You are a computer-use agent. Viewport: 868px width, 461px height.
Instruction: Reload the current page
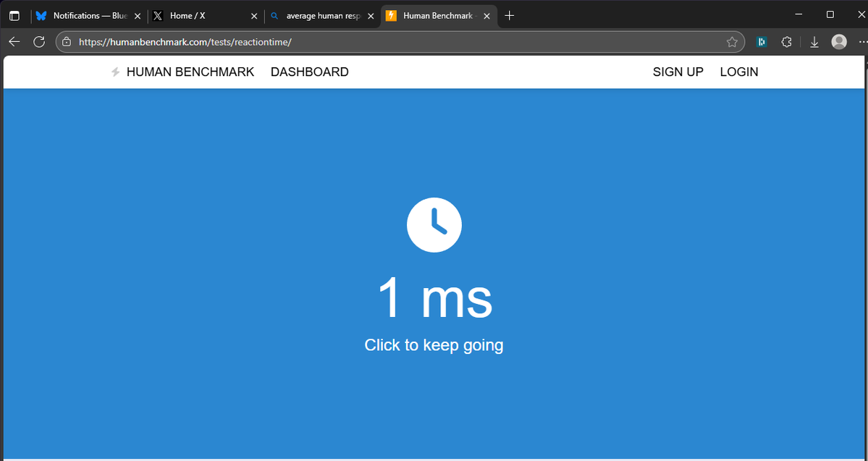click(x=39, y=41)
